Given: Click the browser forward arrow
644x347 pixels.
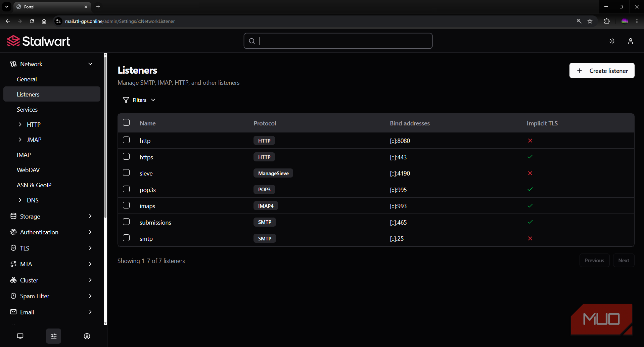Looking at the screenshot, I should pyautogui.click(x=20, y=21).
